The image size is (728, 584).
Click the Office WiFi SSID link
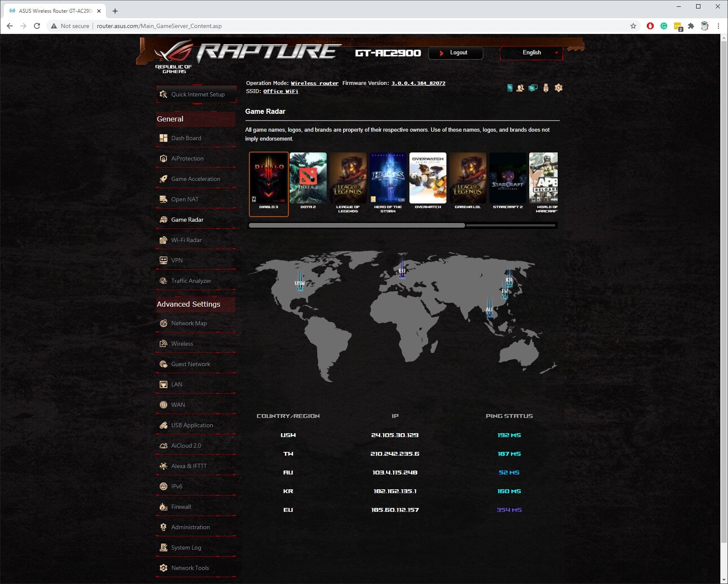281,91
